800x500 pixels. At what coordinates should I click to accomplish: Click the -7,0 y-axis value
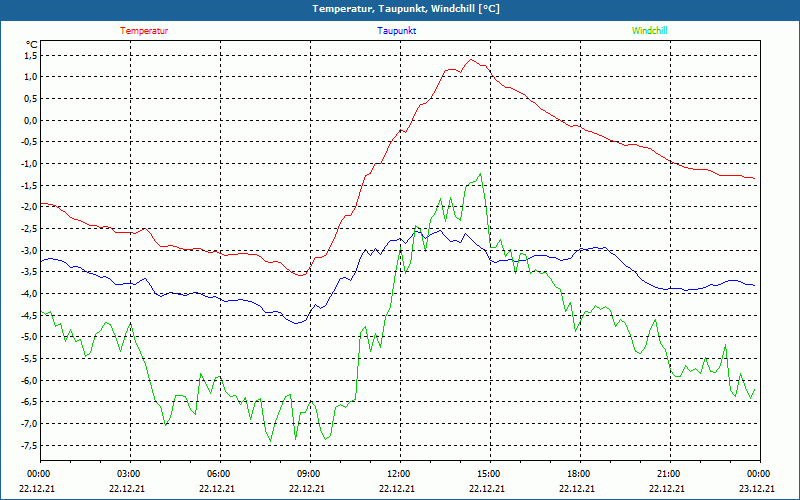tap(29, 423)
